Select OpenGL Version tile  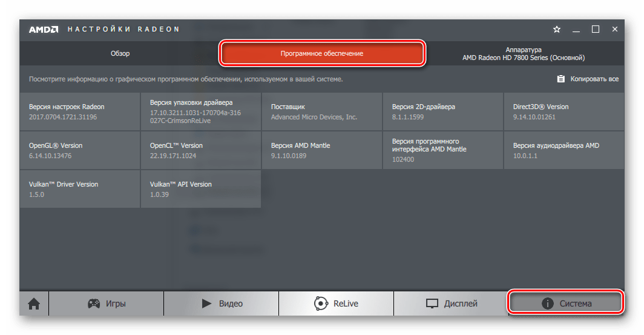tap(80, 150)
